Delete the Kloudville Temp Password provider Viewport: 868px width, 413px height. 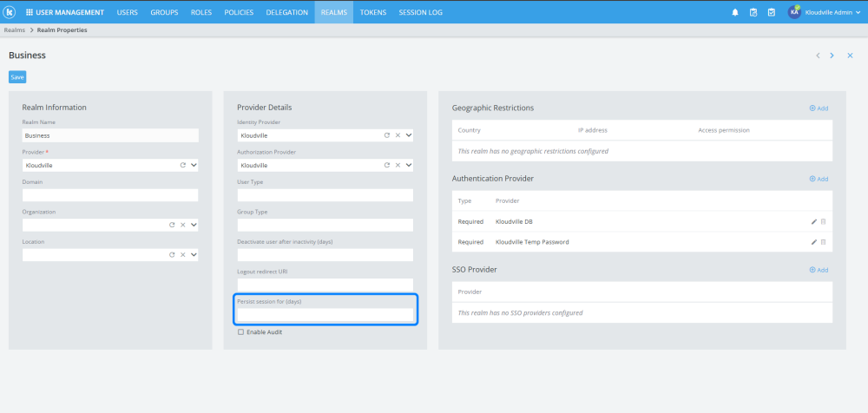[x=823, y=242]
